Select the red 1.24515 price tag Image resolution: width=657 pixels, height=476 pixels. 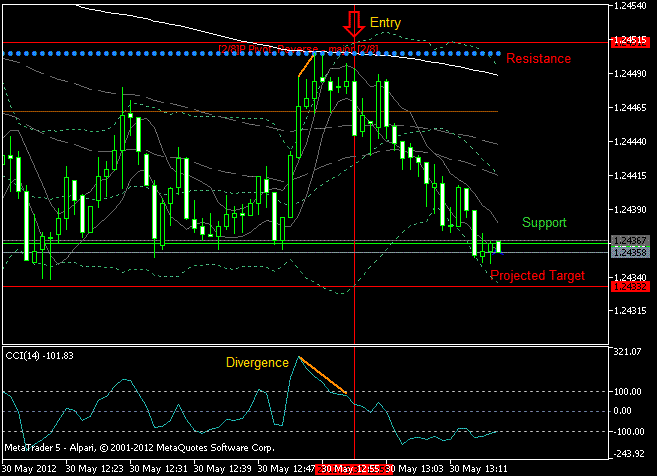click(630, 41)
